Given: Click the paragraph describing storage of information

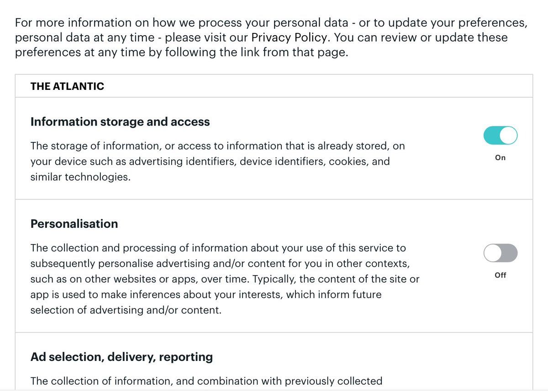Looking at the screenshot, I should tap(217, 161).
